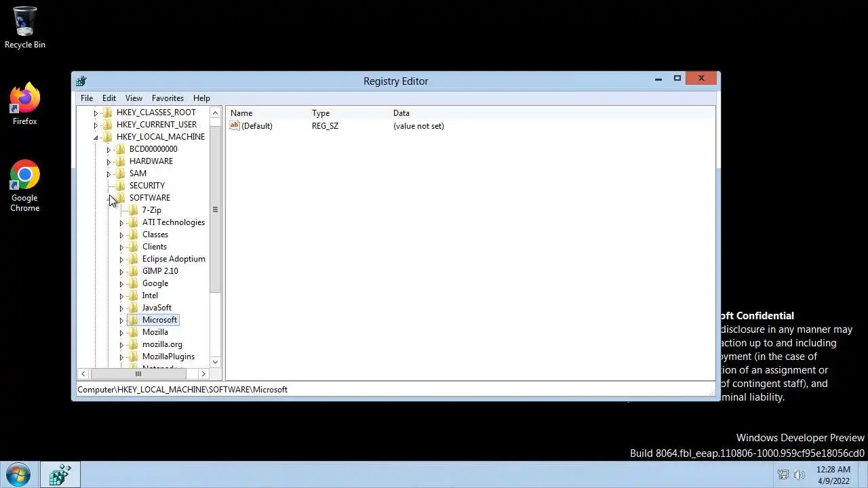The image size is (868, 488).
Task: Expand the HKEY_CURRENT_USER hive
Action: coord(96,125)
